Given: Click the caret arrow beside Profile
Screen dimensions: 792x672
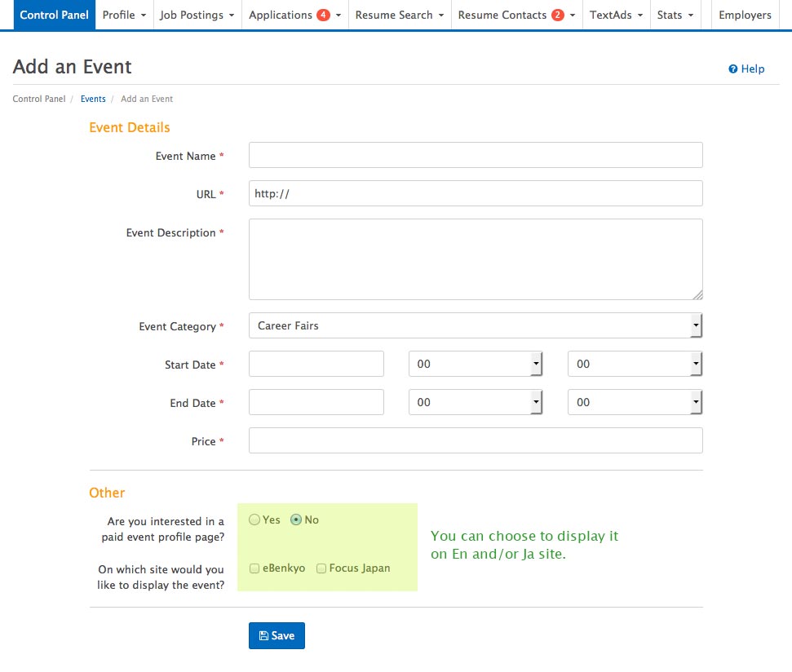Looking at the screenshot, I should coord(144,15).
